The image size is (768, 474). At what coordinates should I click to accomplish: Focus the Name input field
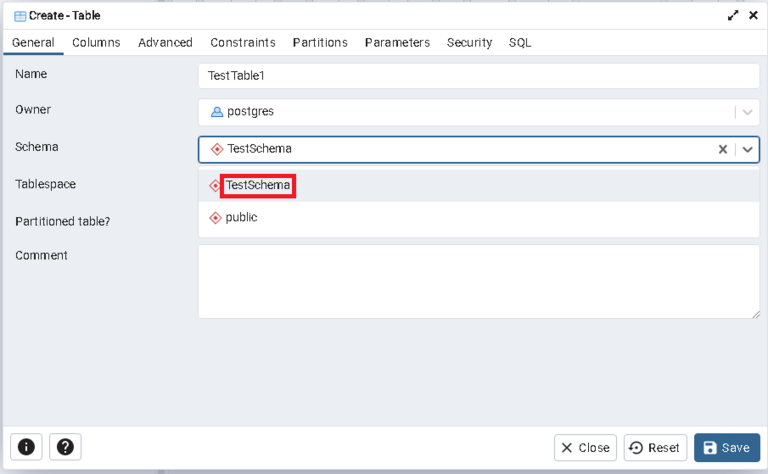pos(479,75)
